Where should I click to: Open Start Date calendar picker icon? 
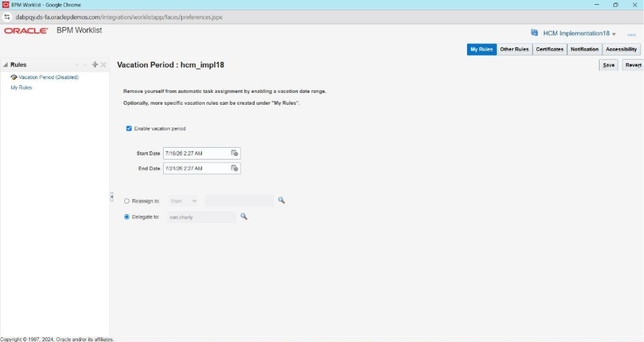point(234,153)
